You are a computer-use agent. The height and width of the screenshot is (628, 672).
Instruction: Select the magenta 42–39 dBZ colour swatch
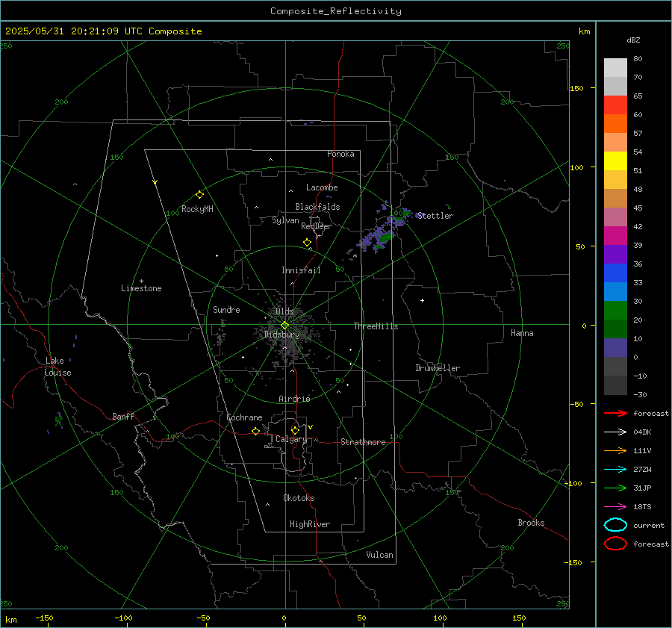click(615, 236)
